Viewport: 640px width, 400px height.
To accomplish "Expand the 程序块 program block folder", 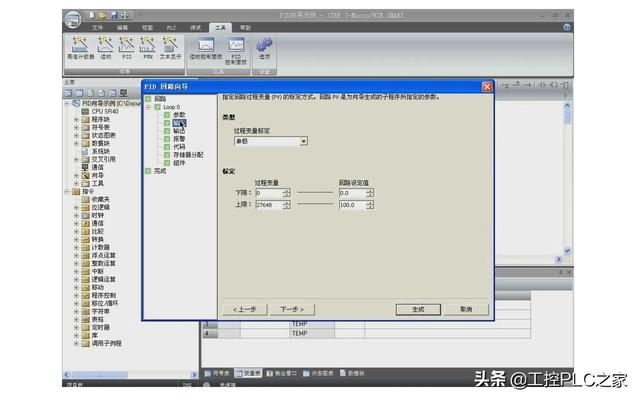I will 76,120.
